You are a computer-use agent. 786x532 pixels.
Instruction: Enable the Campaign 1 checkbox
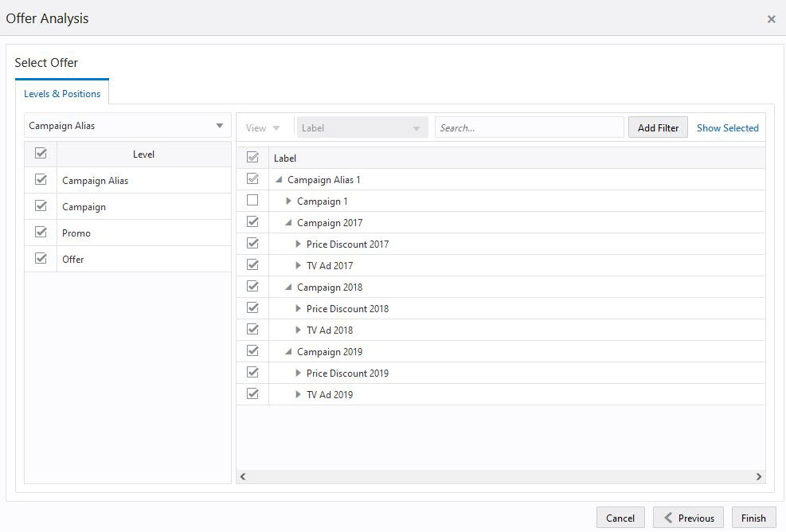(252, 201)
